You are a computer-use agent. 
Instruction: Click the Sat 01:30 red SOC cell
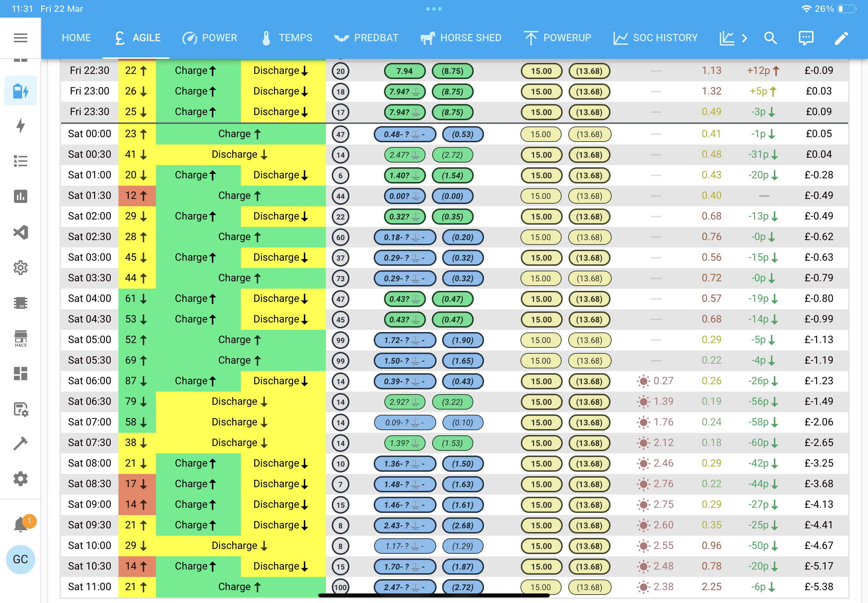coord(137,196)
